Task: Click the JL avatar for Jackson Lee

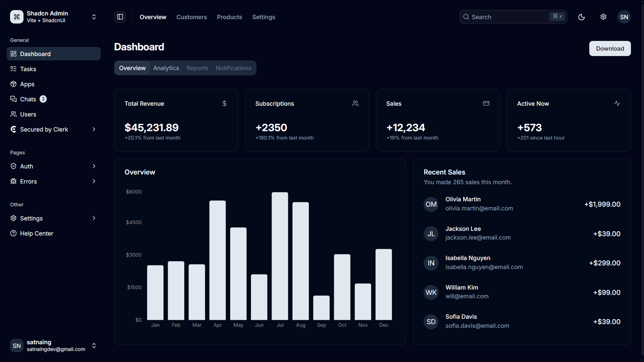Action: point(431,234)
